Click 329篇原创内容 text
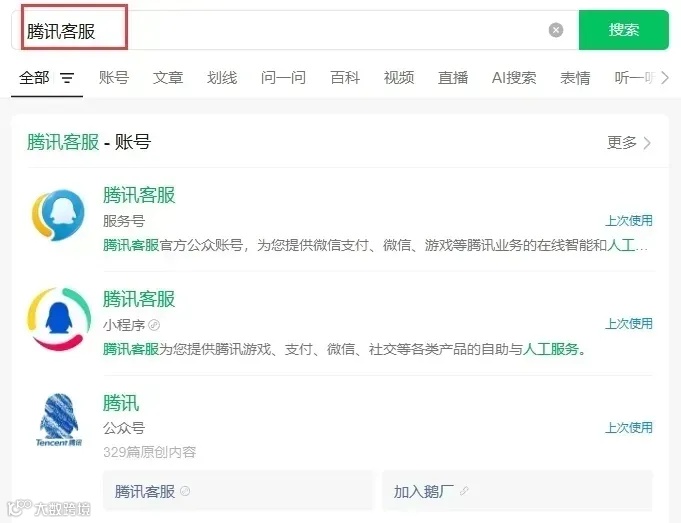The width and height of the screenshot is (681, 523). point(149,452)
